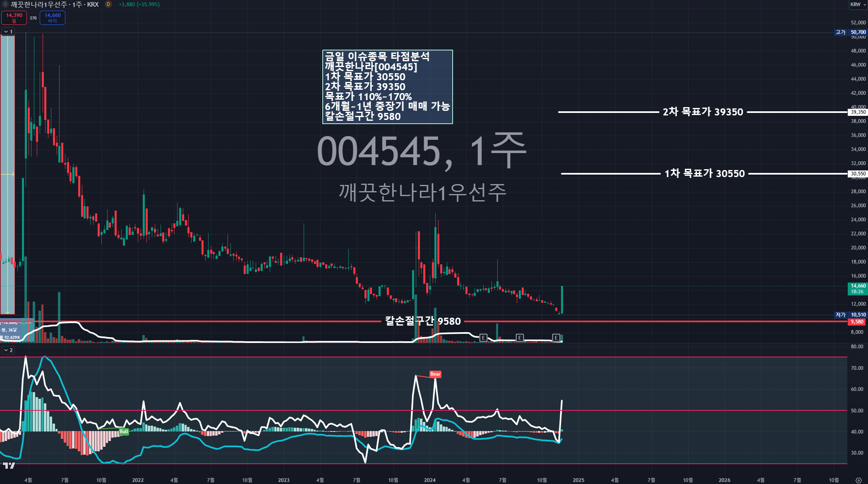Screen dimensions: 868x484
Task: Select the 1차 목표가 30550 horizontal line
Action: (x=704, y=174)
